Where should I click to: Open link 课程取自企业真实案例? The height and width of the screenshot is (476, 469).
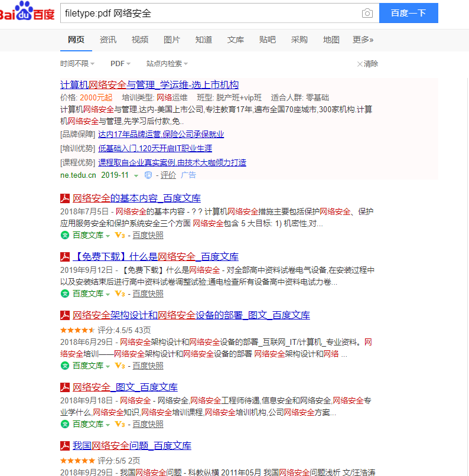tap(172, 162)
